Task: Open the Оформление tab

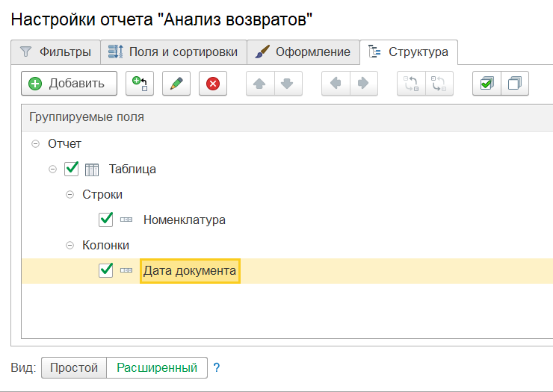Action: pos(303,52)
